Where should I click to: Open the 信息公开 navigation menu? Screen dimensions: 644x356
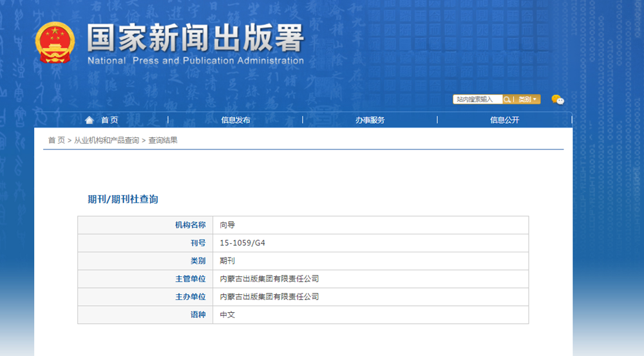pyautogui.click(x=504, y=120)
